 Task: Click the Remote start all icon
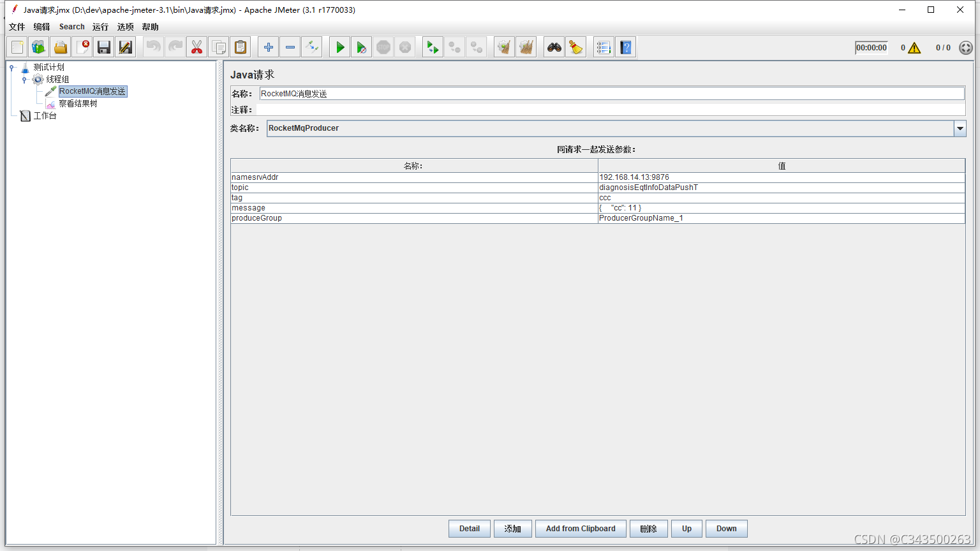(433, 47)
